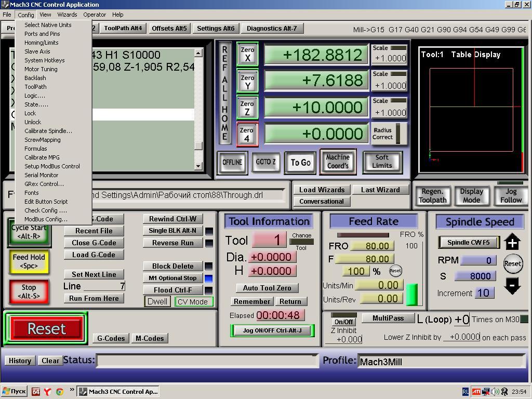Click the big red Reset button
Viewport: 532px width, 399px height.
46,328
